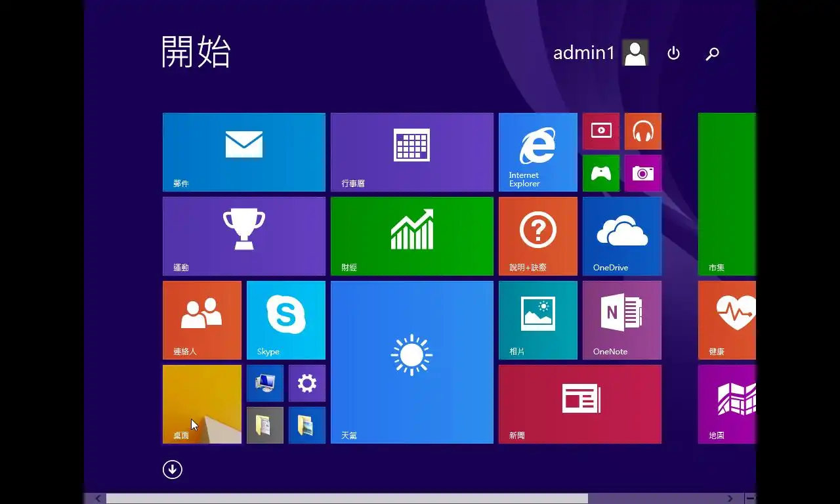Click the search magnifier button
Image resolution: width=840 pixels, height=504 pixels.
(712, 54)
